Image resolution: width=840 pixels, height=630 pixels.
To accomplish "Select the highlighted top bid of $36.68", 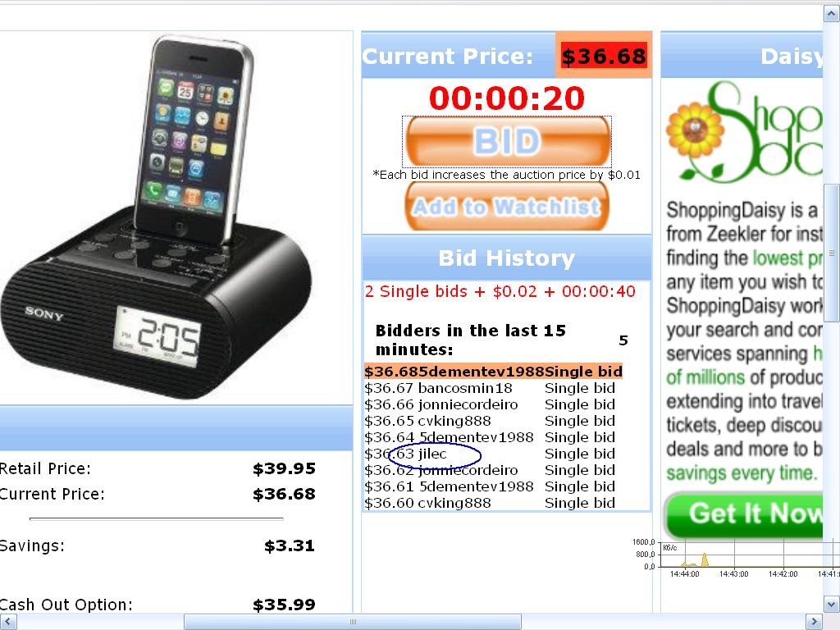I will 493,372.
